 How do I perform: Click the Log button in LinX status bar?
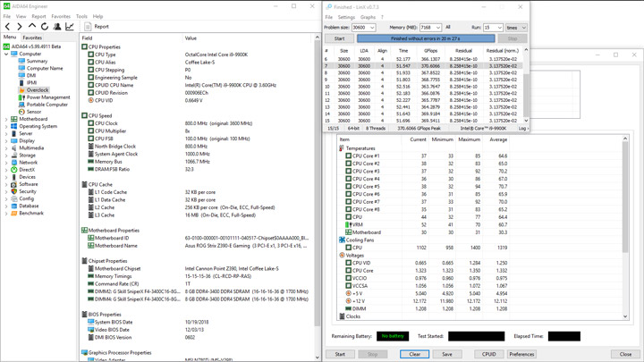tap(522, 129)
